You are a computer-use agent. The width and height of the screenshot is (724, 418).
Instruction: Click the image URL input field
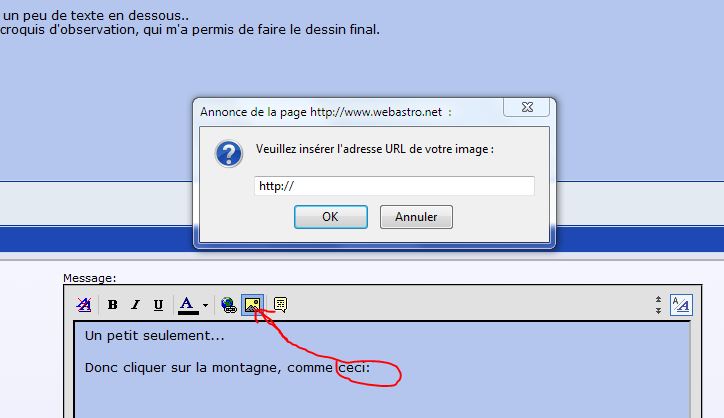pyautogui.click(x=394, y=186)
